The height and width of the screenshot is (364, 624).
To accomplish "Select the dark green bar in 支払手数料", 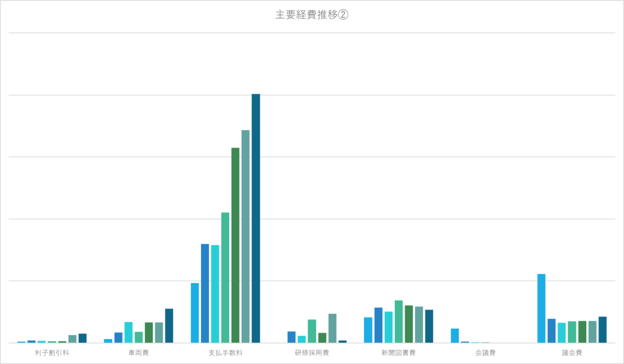I will click(x=235, y=243).
